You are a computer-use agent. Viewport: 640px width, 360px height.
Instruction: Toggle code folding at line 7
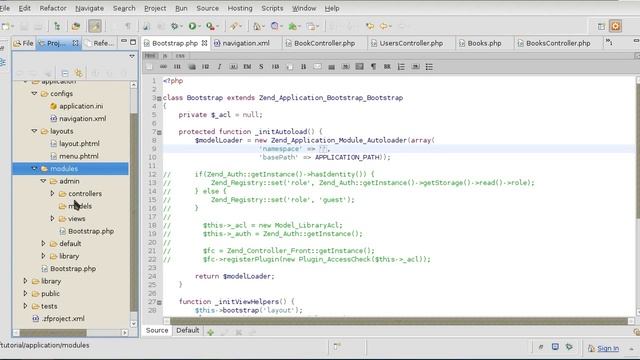(159, 132)
